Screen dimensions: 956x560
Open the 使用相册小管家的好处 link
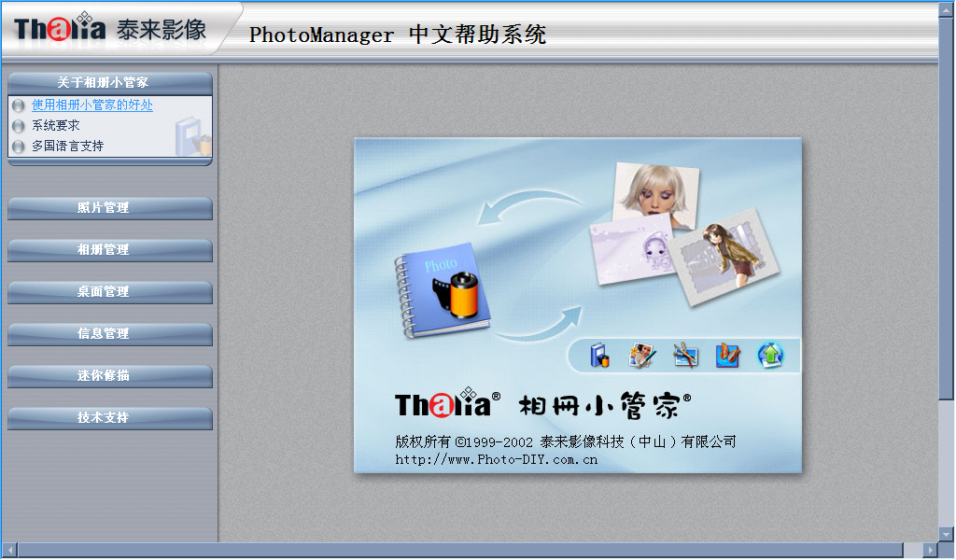[92, 105]
